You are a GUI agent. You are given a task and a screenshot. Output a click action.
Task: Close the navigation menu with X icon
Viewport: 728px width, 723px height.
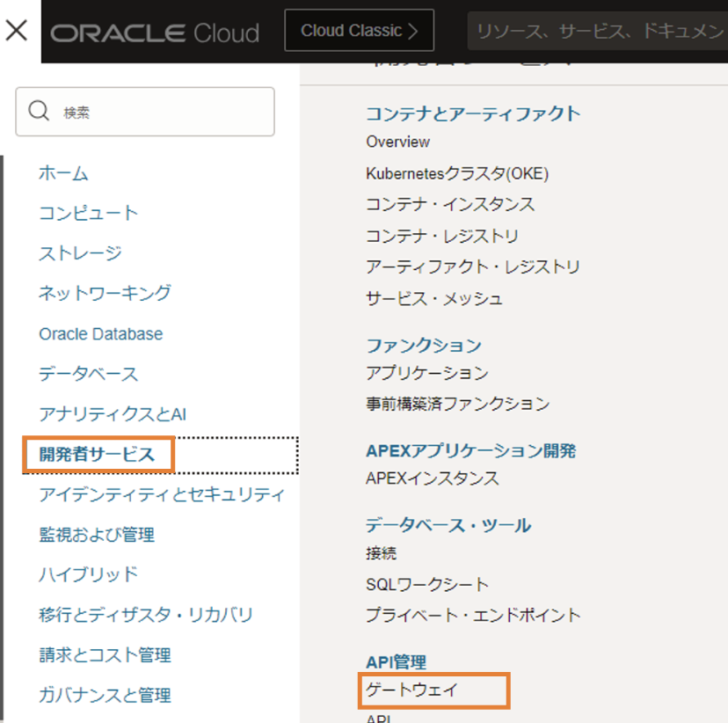[17, 32]
